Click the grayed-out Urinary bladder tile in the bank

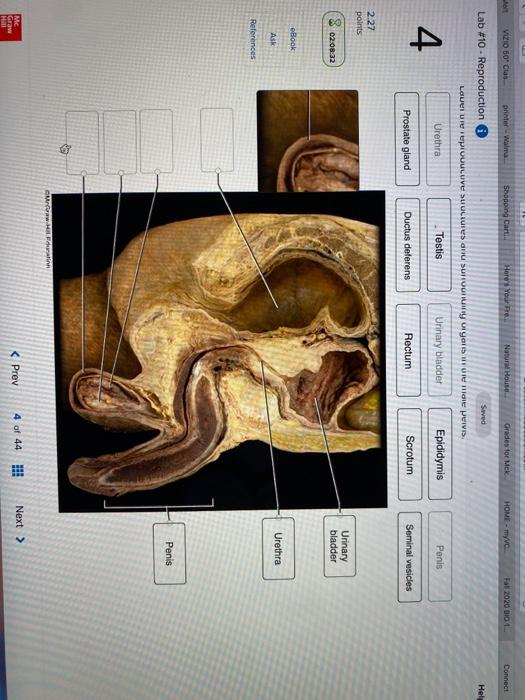point(440,350)
